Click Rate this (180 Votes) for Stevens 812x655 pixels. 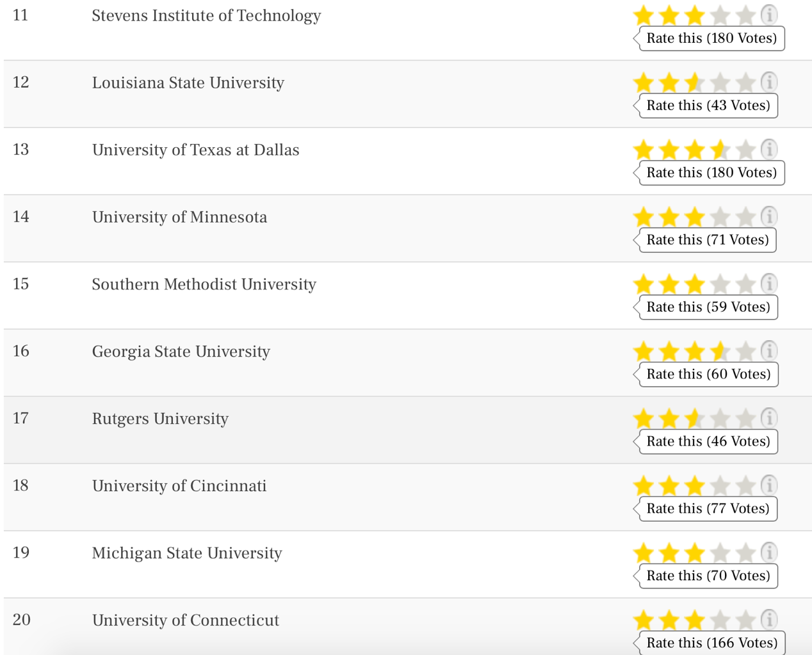(711, 38)
